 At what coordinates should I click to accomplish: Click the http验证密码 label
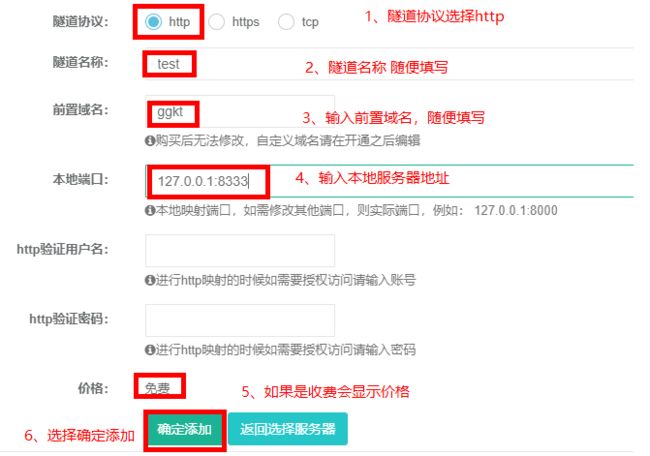(x=69, y=319)
